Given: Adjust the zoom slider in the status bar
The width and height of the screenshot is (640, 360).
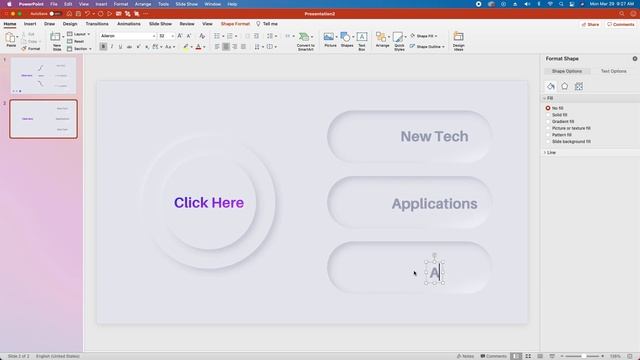Looking at the screenshot, I should click(x=584, y=356).
